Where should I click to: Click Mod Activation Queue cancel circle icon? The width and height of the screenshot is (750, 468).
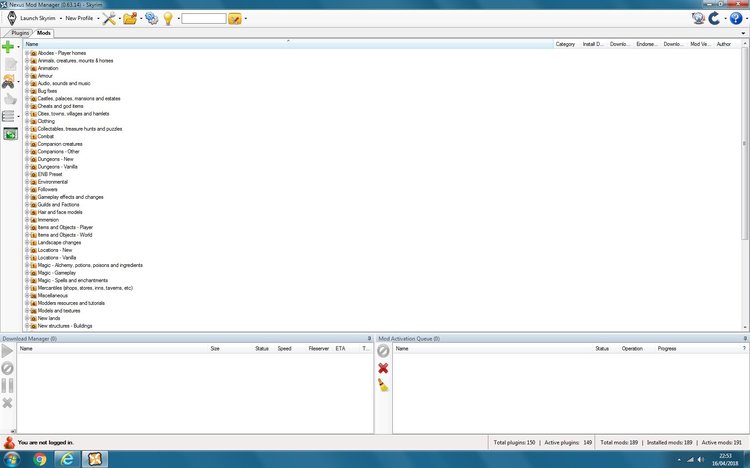coord(383,351)
